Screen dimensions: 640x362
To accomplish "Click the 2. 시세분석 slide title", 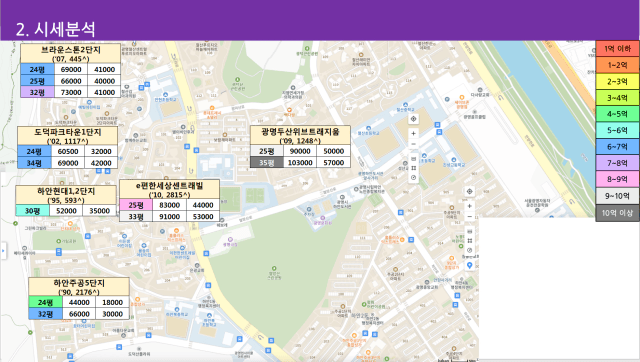I will pyautogui.click(x=56, y=29).
